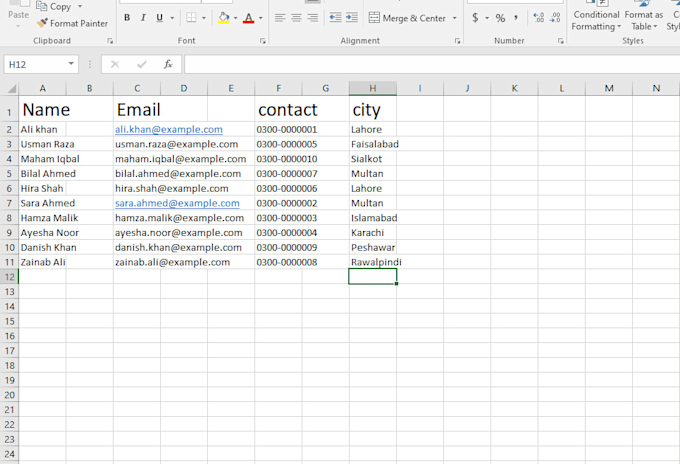This screenshot has width=680, height=464.
Task: Apply the red Font Color
Action: tap(248, 18)
